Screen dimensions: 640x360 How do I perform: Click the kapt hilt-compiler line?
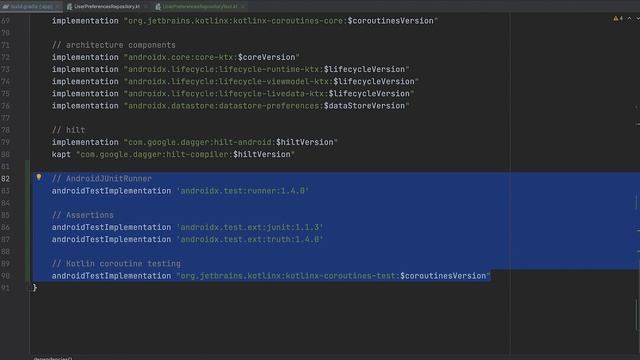tap(173, 154)
